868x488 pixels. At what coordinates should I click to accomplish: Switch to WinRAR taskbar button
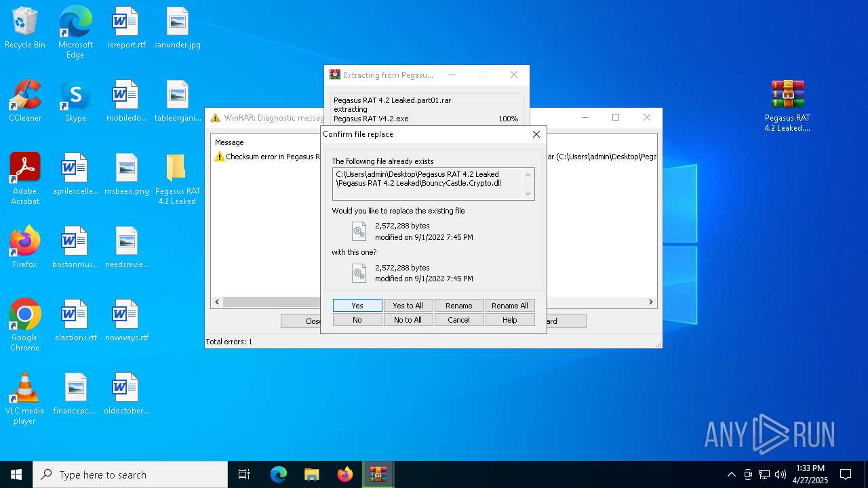pos(378,474)
